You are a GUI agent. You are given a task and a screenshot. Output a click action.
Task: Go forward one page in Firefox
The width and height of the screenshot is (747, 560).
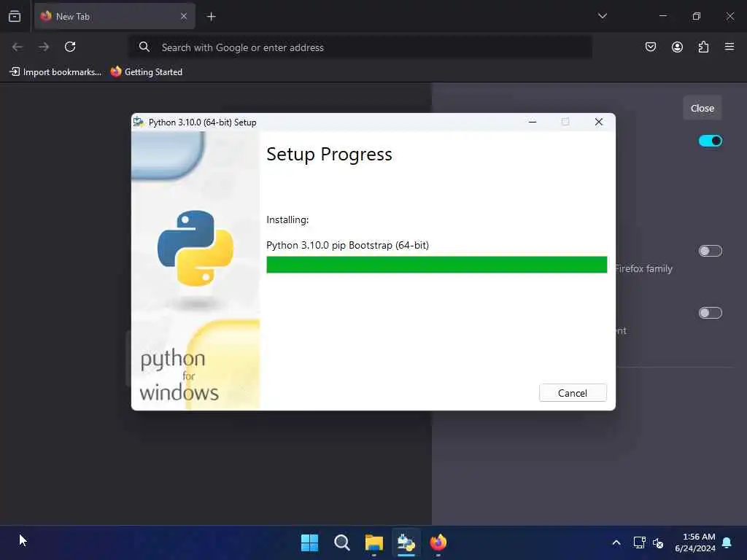click(x=44, y=47)
